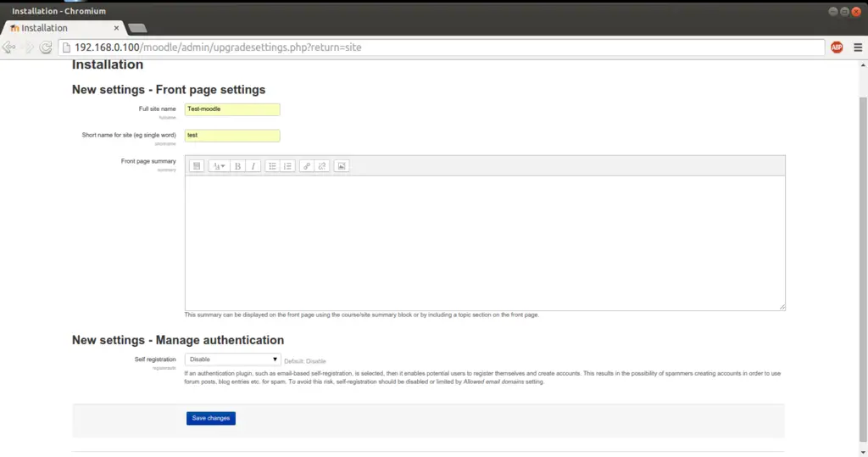This screenshot has height=457, width=868.
Task: Open the Chromium hamburger menu
Action: click(x=858, y=47)
